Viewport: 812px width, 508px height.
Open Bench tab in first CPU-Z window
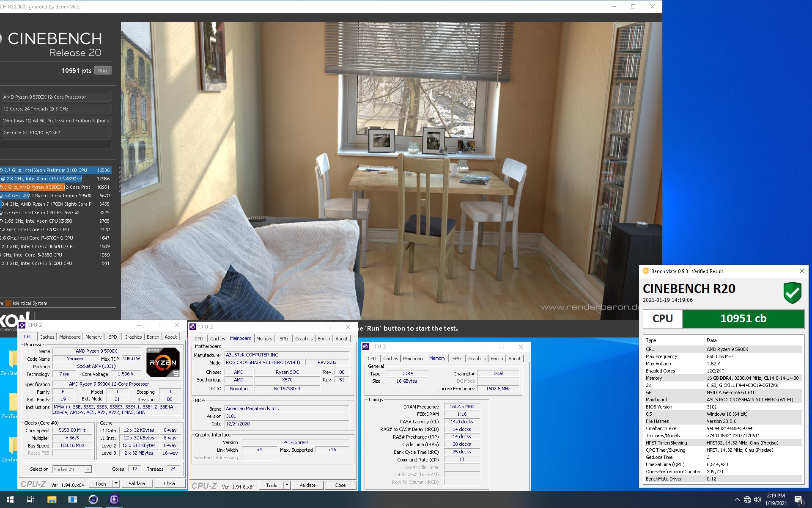pyautogui.click(x=153, y=337)
